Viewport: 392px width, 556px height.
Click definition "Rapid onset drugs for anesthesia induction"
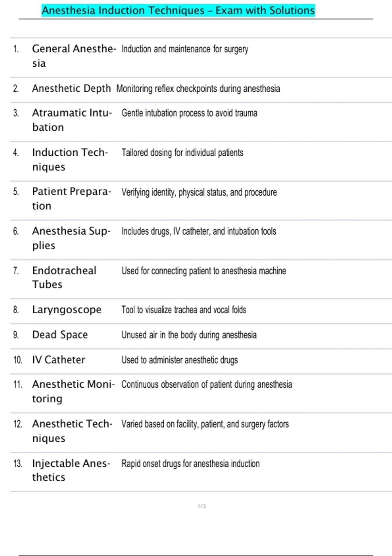[x=190, y=464]
